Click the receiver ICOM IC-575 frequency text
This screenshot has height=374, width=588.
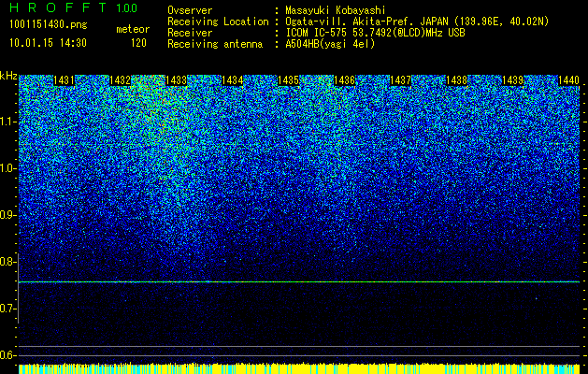click(x=375, y=33)
